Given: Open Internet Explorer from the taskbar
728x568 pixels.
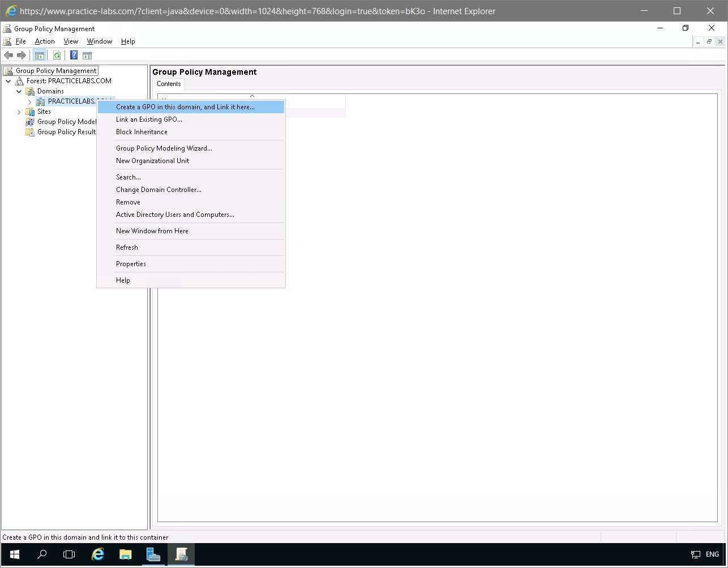Looking at the screenshot, I should [97, 554].
